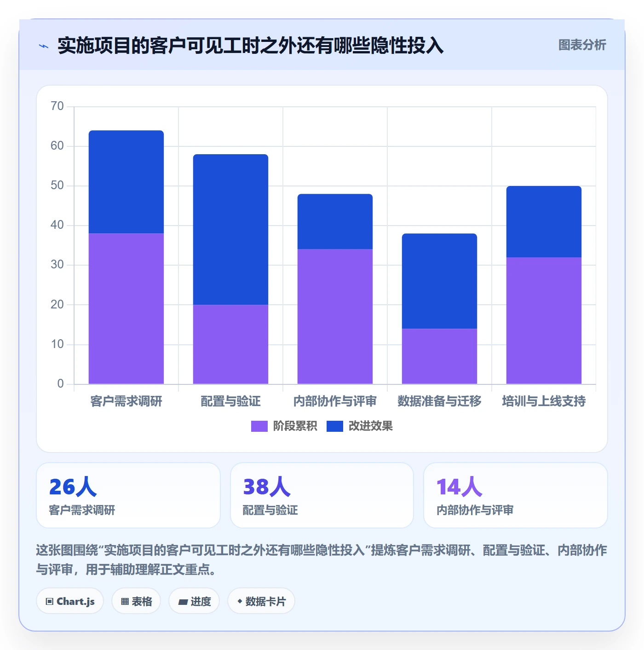Viewport: 644px width, 650px height.
Task: Click the title 实施项目的客户可见工时之外还有哪些隐性投入
Action: pos(251,46)
